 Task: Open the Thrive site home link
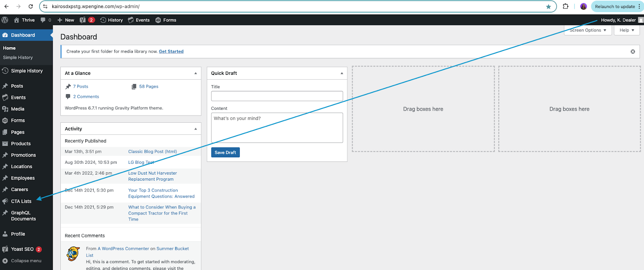coord(24,20)
